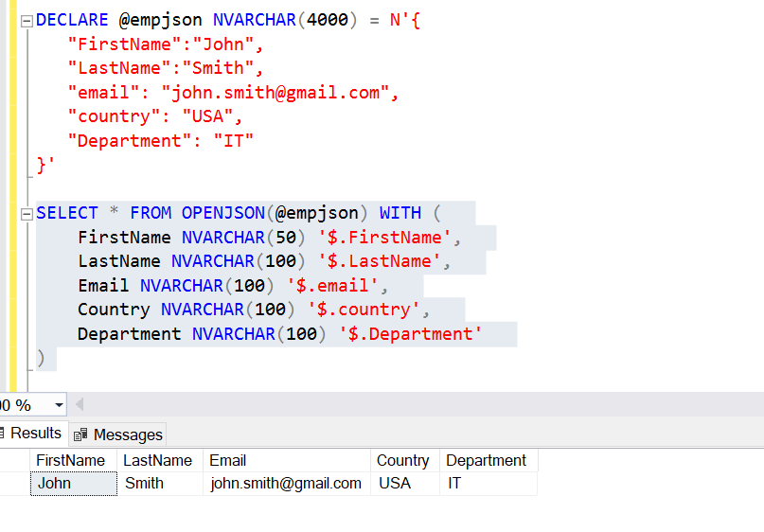Click the USA cell in results

405,484
